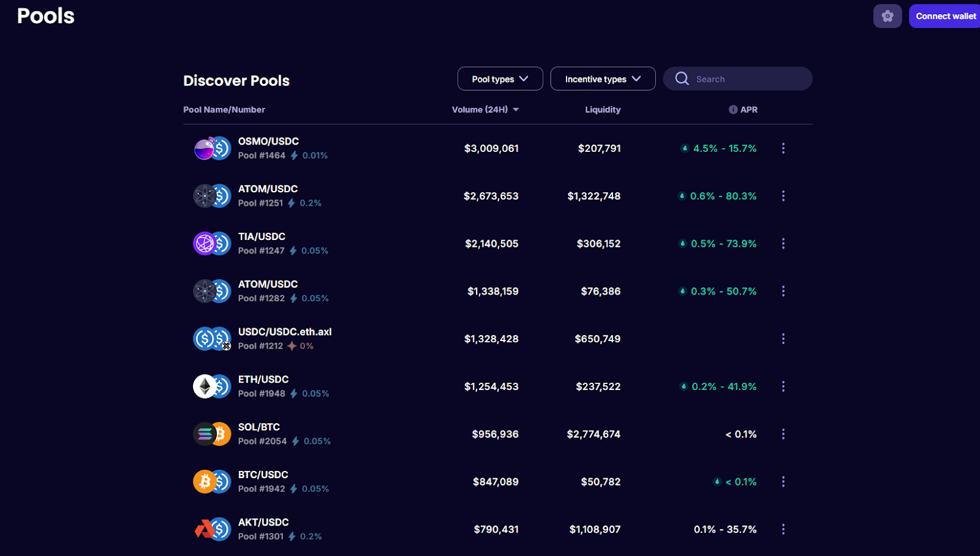The image size is (980, 556).
Task: Open the USDC/USDC.eth.axl pool name
Action: point(285,332)
